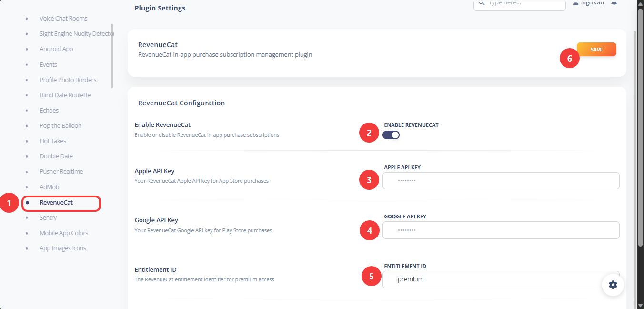
Task: Click the user icon beside Sign Out
Action: tap(575, 3)
